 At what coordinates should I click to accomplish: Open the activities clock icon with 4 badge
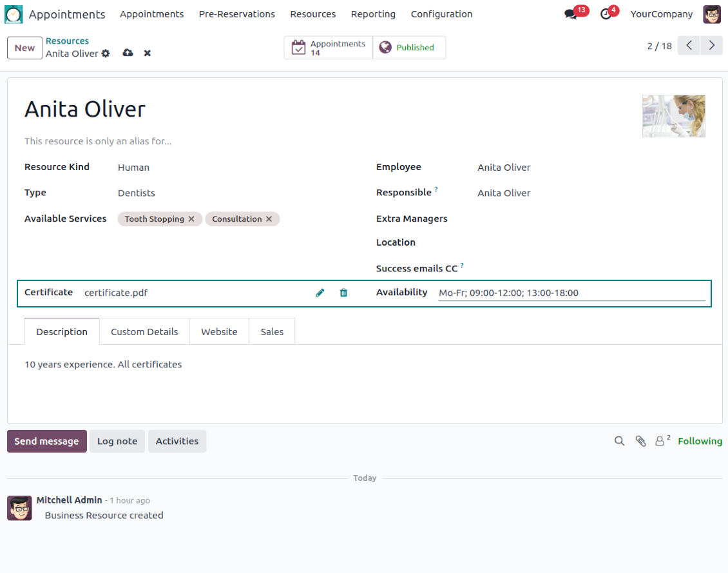[x=606, y=14]
